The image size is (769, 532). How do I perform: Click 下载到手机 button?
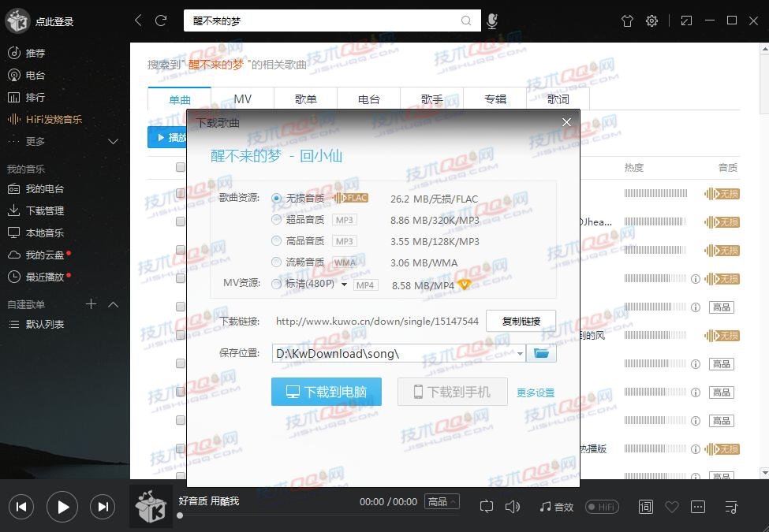[x=452, y=392]
